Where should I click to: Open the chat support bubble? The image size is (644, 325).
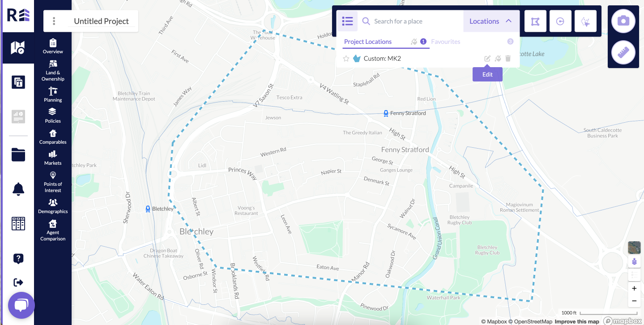[x=21, y=305]
